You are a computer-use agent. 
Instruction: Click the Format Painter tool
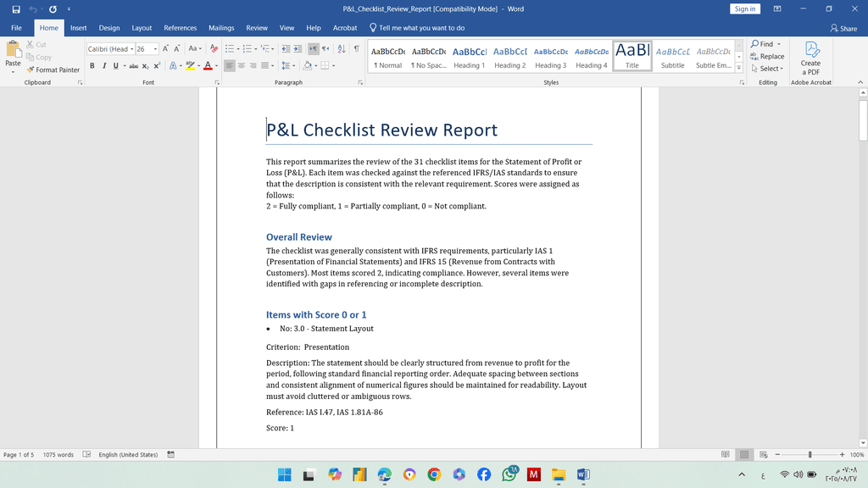click(x=53, y=69)
